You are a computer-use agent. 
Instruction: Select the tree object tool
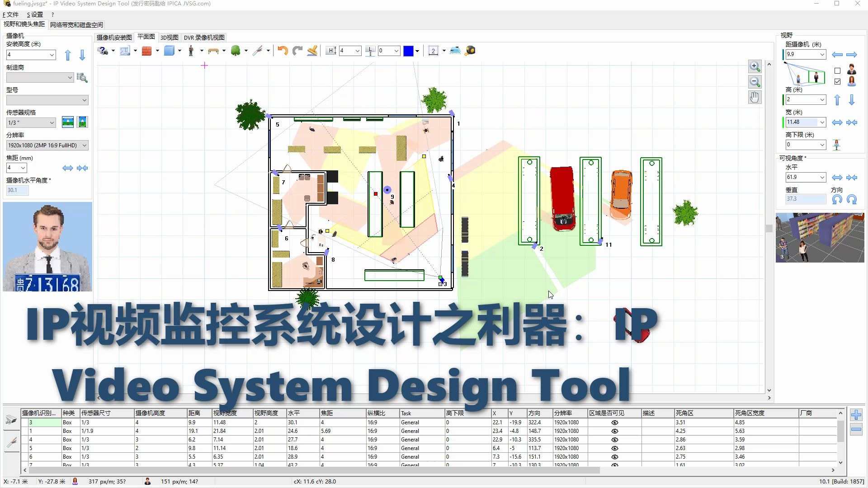click(236, 51)
